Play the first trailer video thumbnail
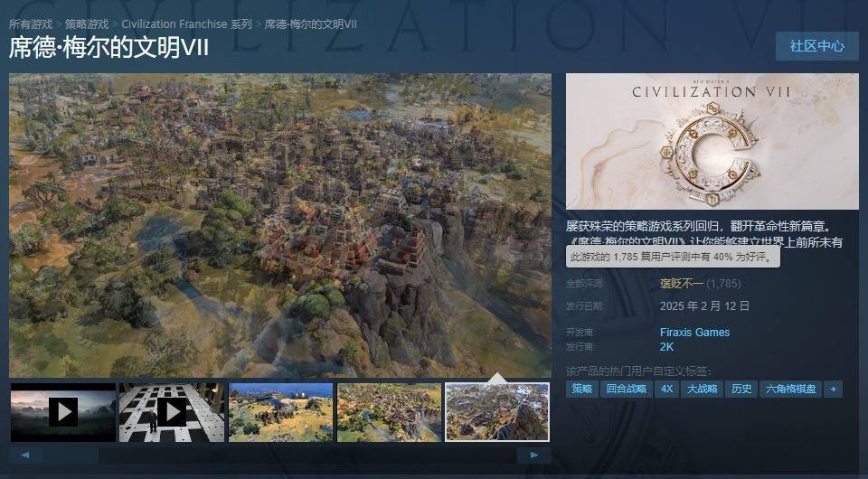The image size is (868, 479). pyautogui.click(x=63, y=412)
